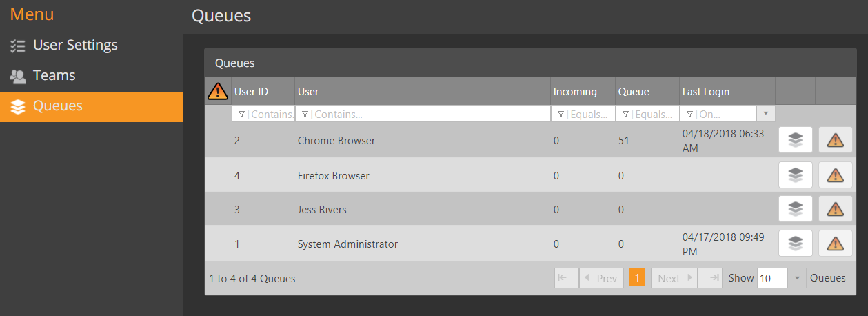
Task: Click the User column filter funnel icon
Action: point(305,114)
